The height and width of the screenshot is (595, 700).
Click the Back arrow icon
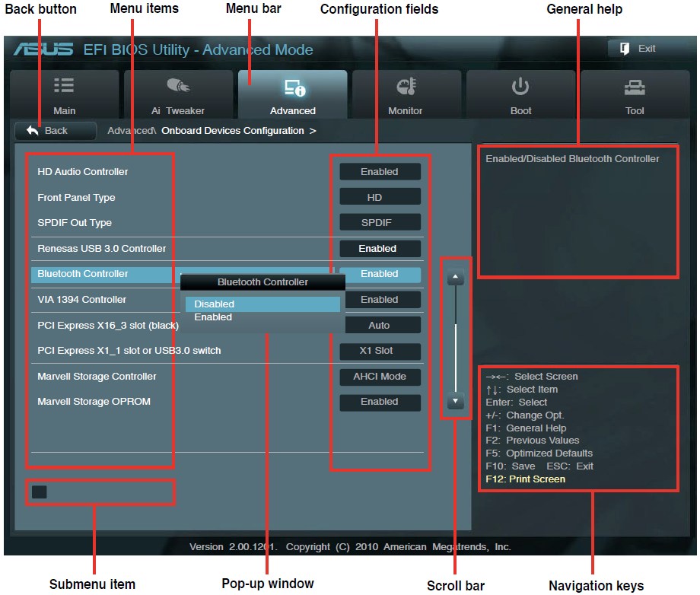click(33, 131)
